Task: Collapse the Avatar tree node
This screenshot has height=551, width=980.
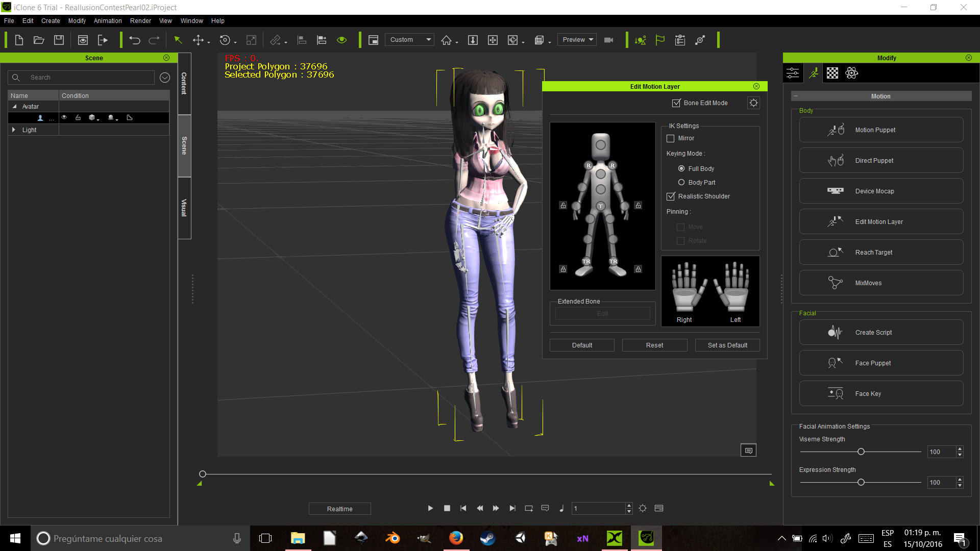Action: (x=14, y=107)
